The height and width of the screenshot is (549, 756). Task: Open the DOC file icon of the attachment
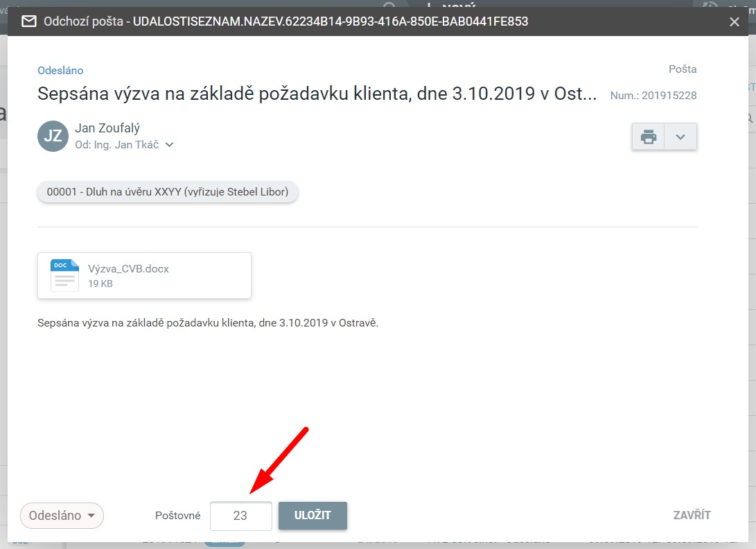coord(64,275)
